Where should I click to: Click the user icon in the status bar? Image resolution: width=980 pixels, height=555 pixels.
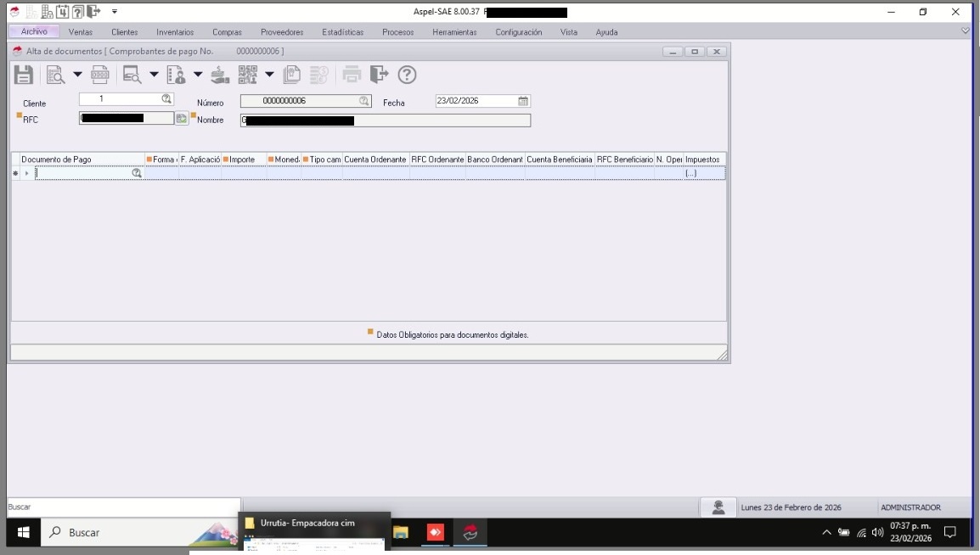[x=718, y=507]
